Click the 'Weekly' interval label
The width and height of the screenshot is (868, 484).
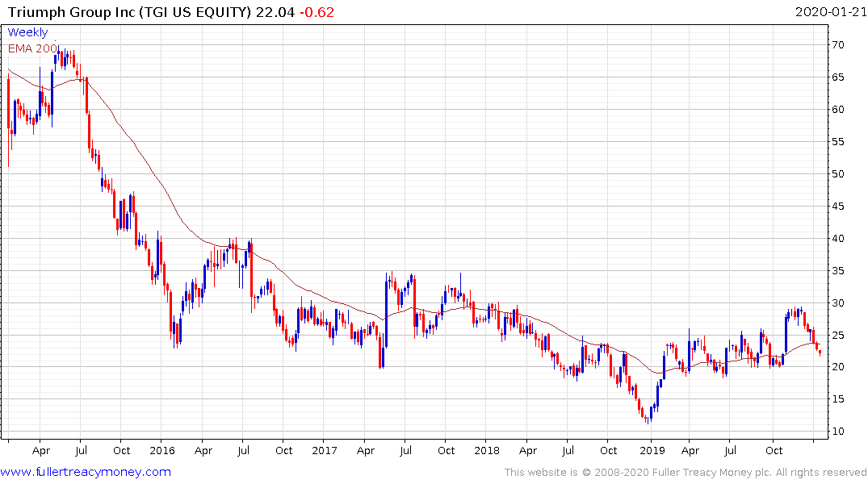[27, 32]
